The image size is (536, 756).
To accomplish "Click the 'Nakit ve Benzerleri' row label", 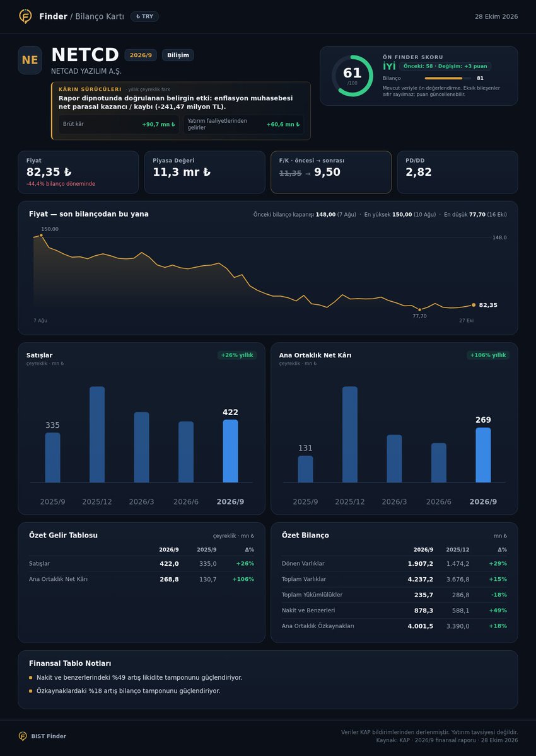I will tap(308, 610).
